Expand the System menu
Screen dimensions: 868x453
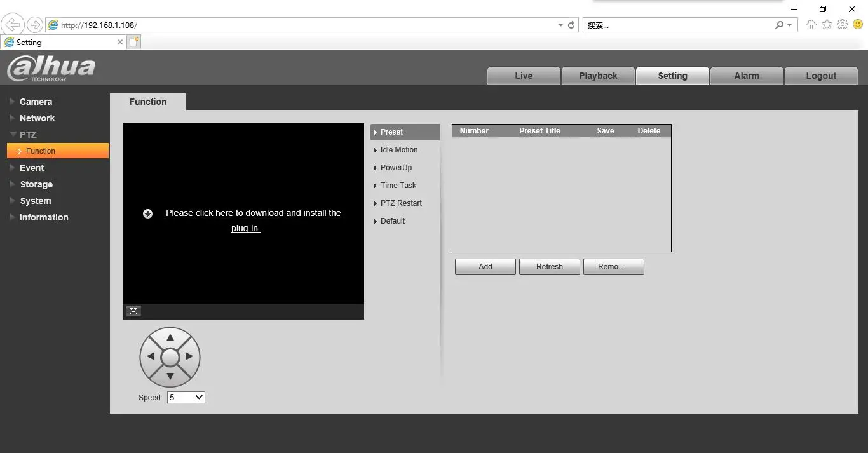pyautogui.click(x=35, y=201)
